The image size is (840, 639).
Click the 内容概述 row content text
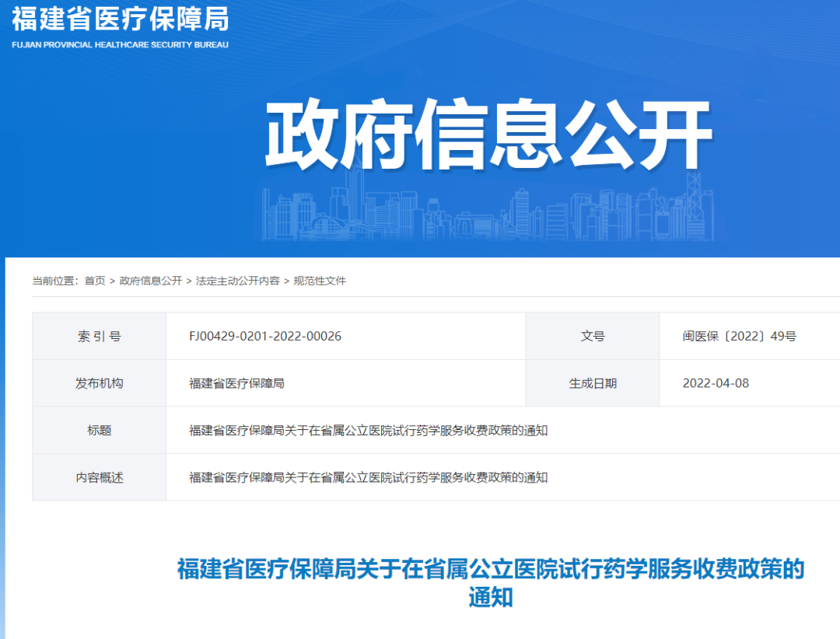pos(367,477)
